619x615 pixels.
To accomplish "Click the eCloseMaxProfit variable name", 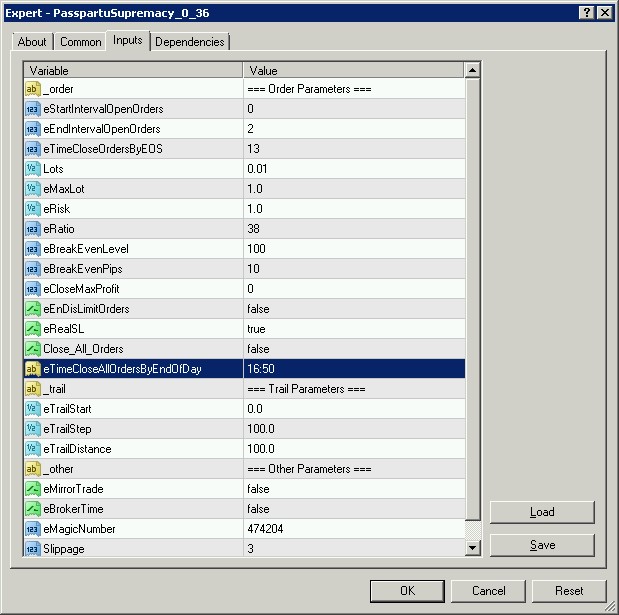I will tap(81, 289).
